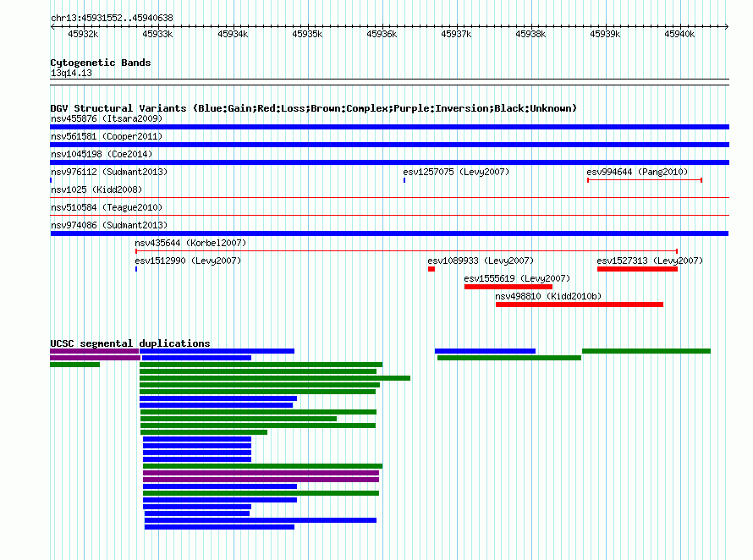Click the 45939k ruler tick label
This screenshot has height=560, width=753.
point(605,34)
